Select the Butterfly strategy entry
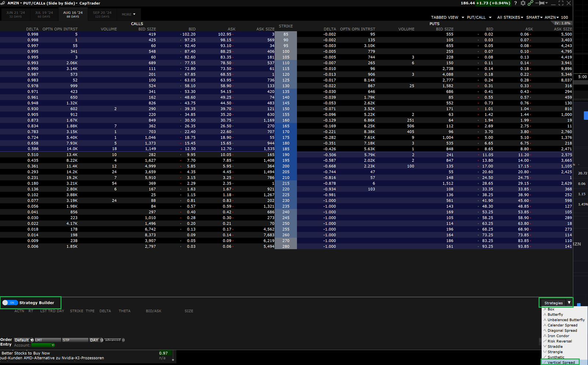This screenshot has height=365, width=588. (x=555, y=315)
